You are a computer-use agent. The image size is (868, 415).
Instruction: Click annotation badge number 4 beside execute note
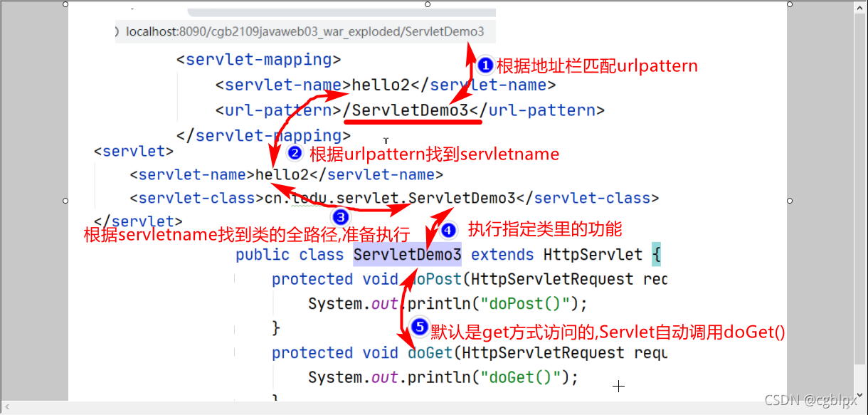448,230
